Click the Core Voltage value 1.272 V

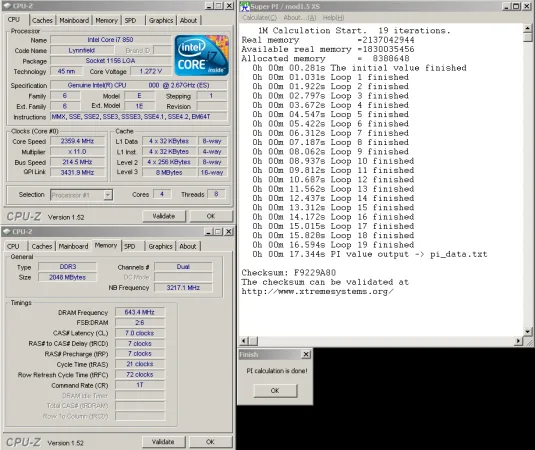[151, 71]
